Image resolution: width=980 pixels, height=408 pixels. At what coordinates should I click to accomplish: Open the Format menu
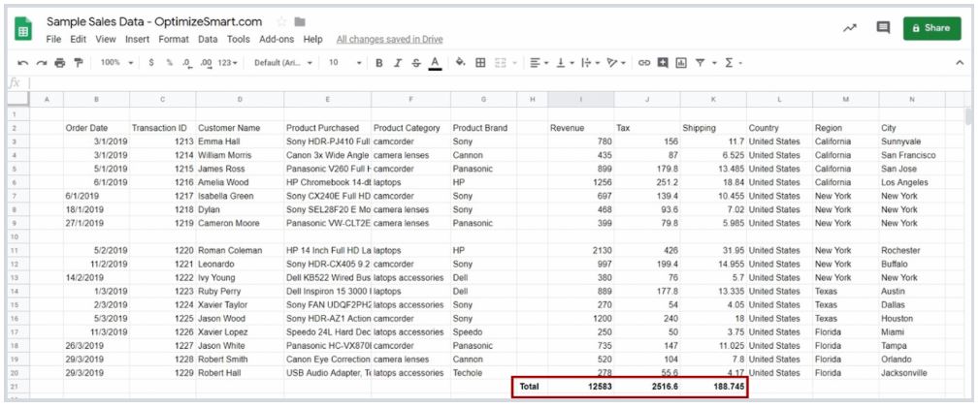click(173, 40)
